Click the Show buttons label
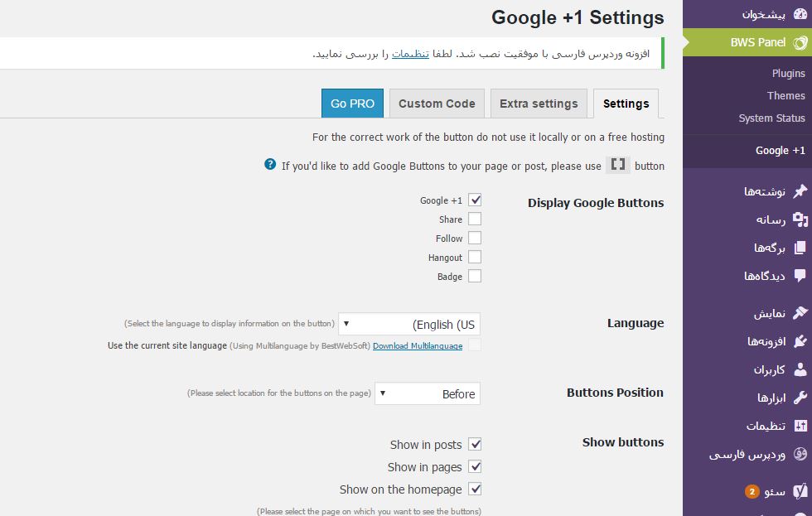The height and width of the screenshot is (516, 812). click(622, 442)
